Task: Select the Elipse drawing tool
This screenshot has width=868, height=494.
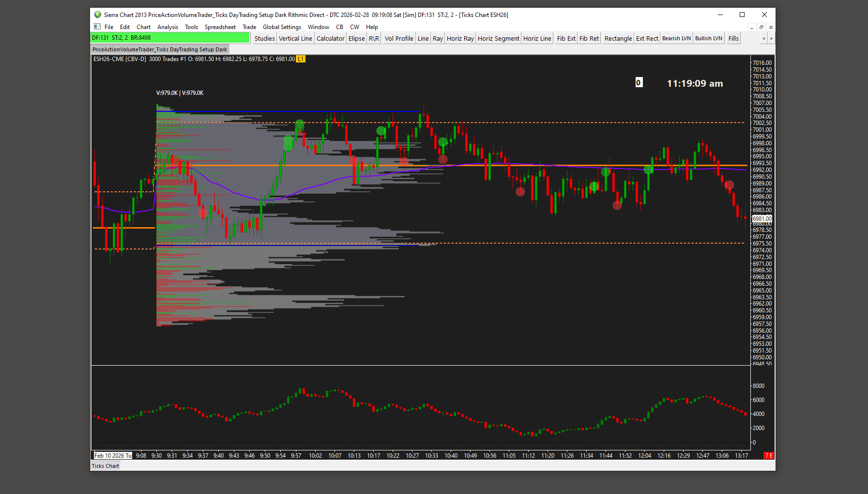Action: (x=357, y=38)
